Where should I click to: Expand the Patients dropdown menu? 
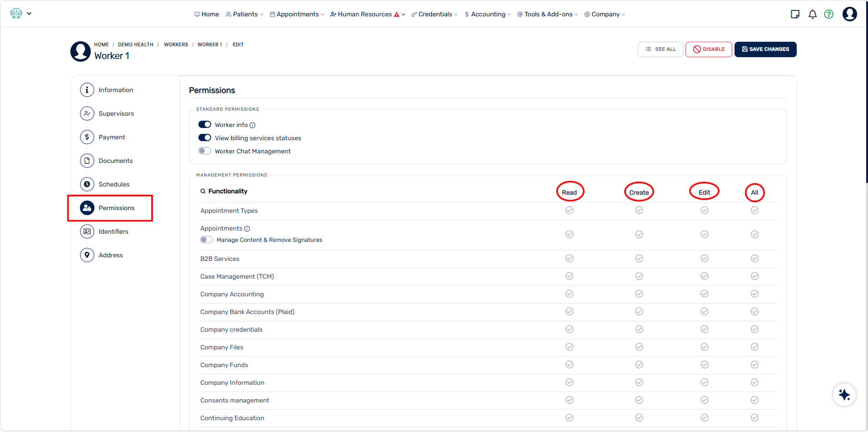(x=245, y=14)
